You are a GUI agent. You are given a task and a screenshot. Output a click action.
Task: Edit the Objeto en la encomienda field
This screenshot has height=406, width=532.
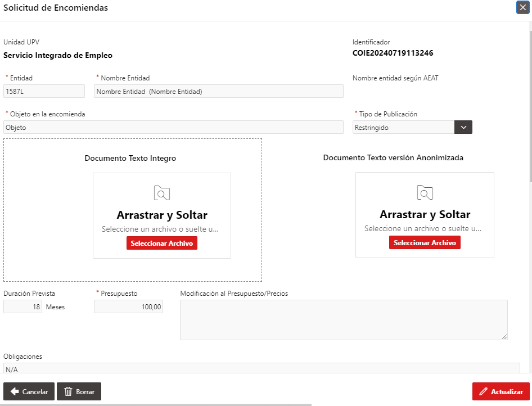pos(173,127)
